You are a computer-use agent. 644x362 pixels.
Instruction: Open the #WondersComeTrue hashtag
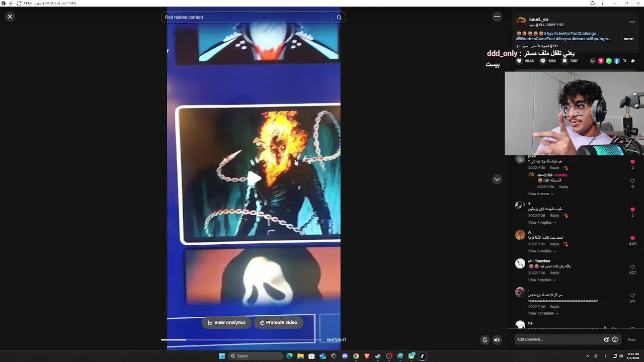click(535, 39)
